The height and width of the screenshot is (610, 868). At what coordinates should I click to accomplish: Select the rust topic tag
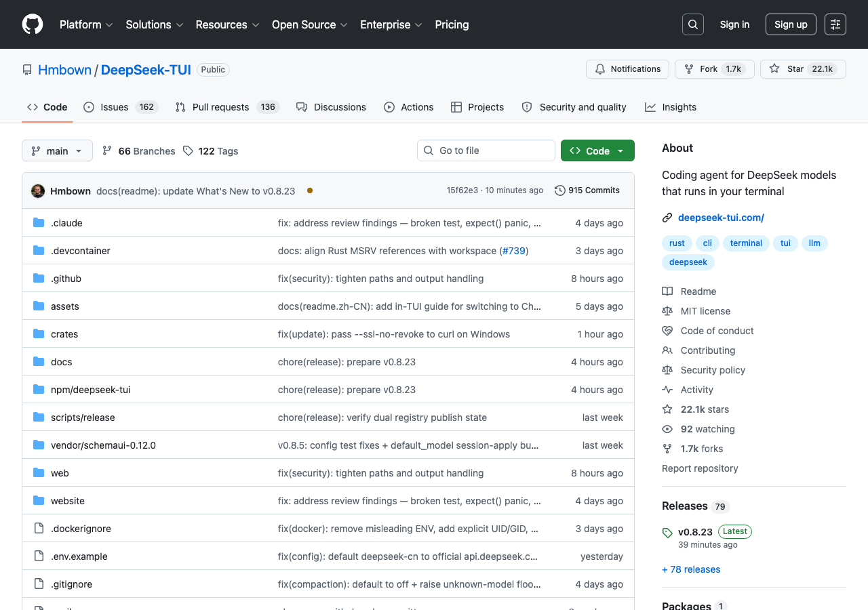(x=677, y=243)
